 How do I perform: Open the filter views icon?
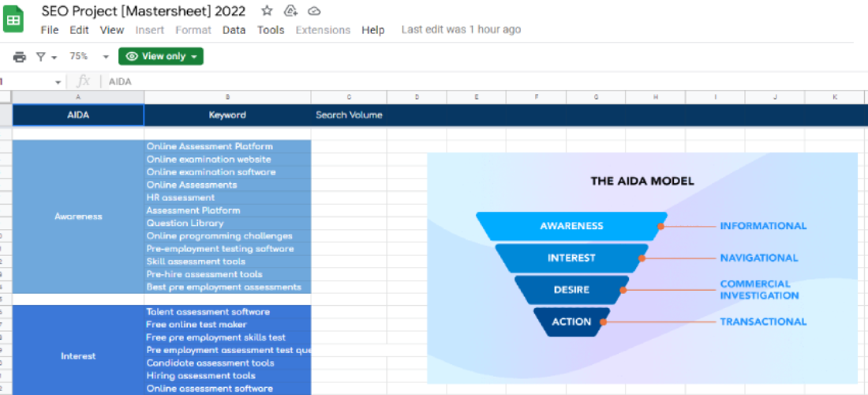pyautogui.click(x=41, y=57)
